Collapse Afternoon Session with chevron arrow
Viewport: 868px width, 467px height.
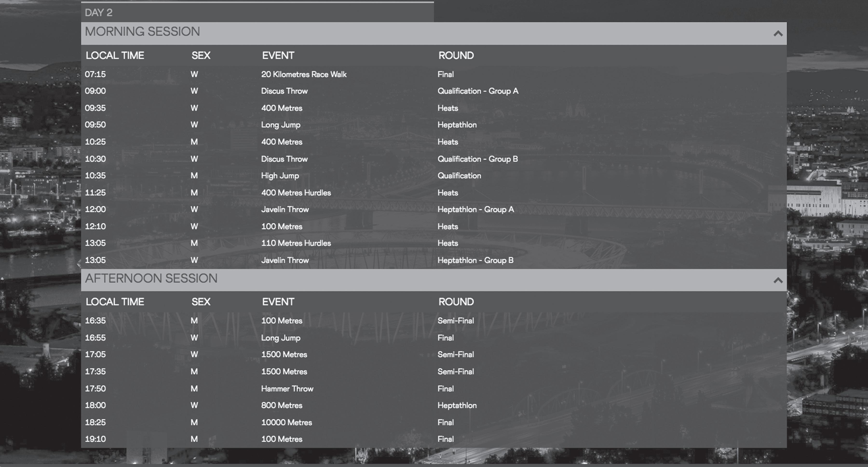[778, 280]
